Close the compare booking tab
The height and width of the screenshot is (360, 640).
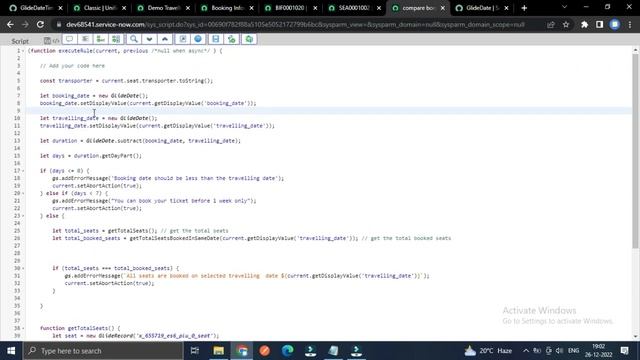[442, 8]
